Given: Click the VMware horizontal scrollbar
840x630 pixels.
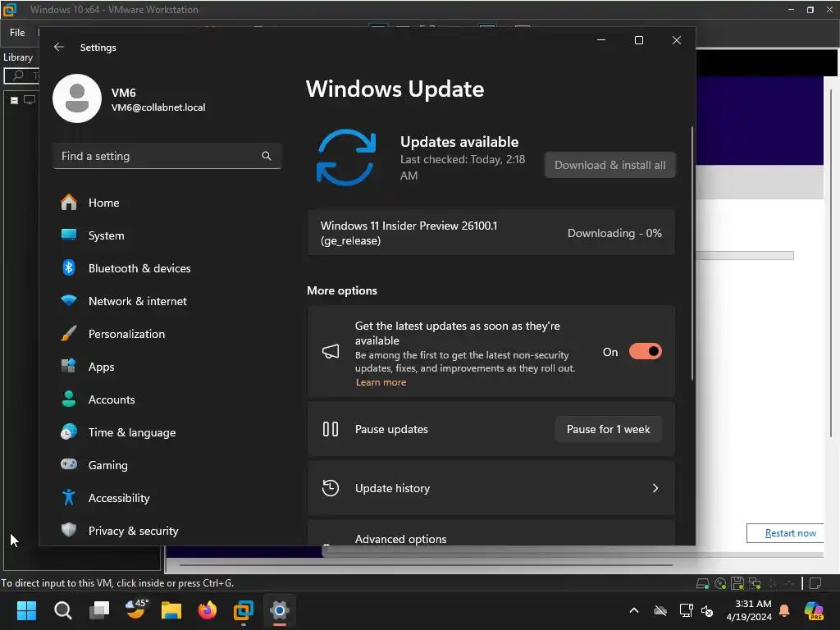Looking at the screenshot, I should tap(426, 564).
